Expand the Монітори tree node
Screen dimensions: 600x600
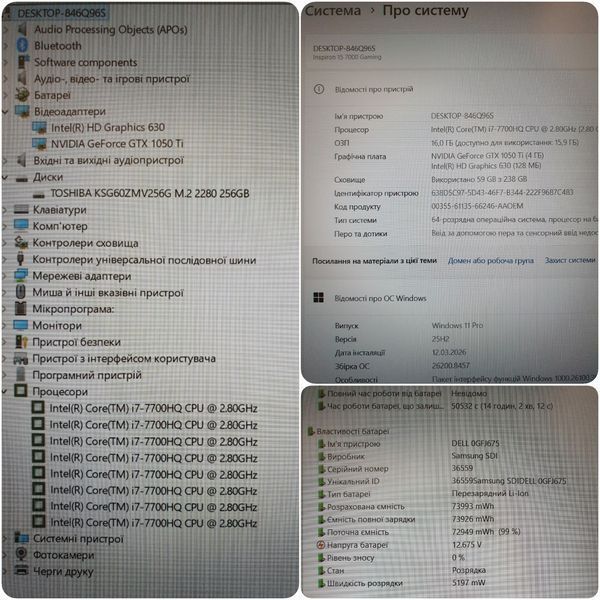(5, 325)
